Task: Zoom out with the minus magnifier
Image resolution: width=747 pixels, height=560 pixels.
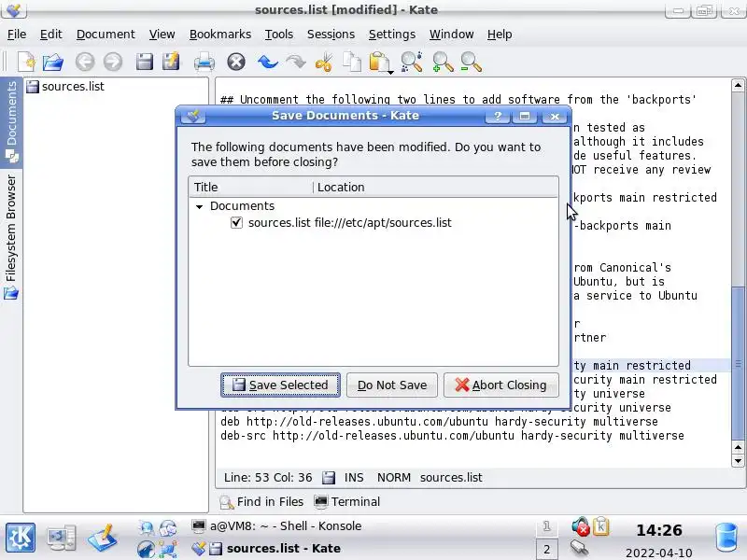Action: click(x=472, y=62)
